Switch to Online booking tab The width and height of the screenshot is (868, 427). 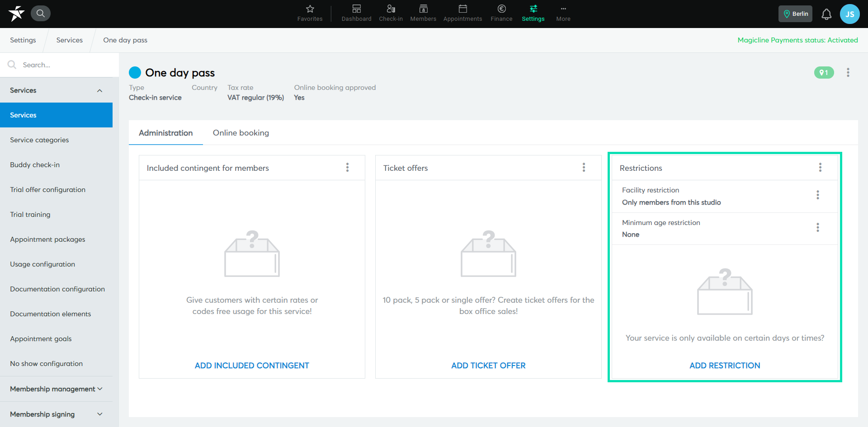241,133
